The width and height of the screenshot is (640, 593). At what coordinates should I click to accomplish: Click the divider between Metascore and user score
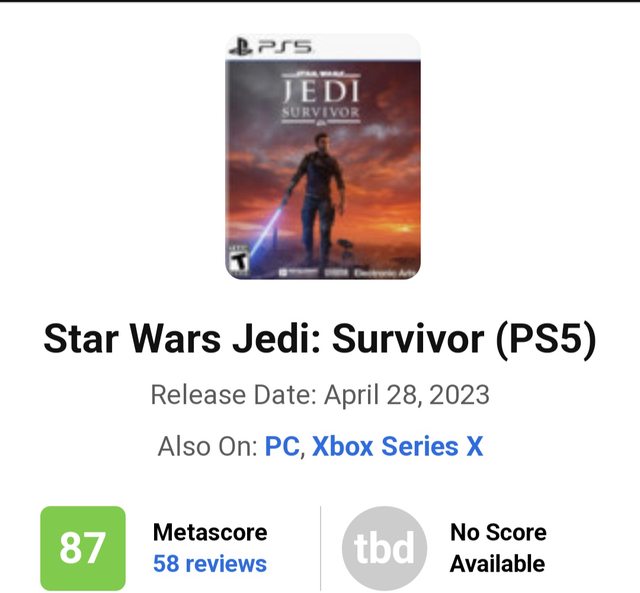(320, 548)
